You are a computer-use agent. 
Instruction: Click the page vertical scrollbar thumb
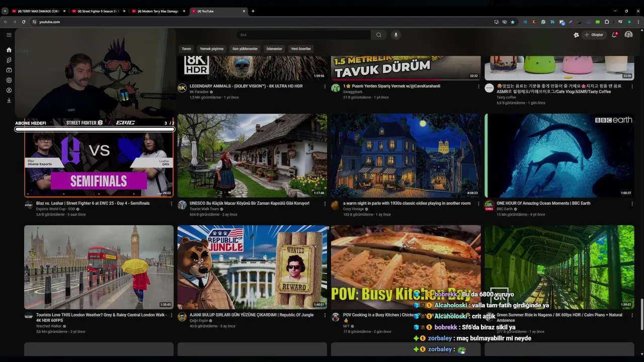click(x=641, y=314)
